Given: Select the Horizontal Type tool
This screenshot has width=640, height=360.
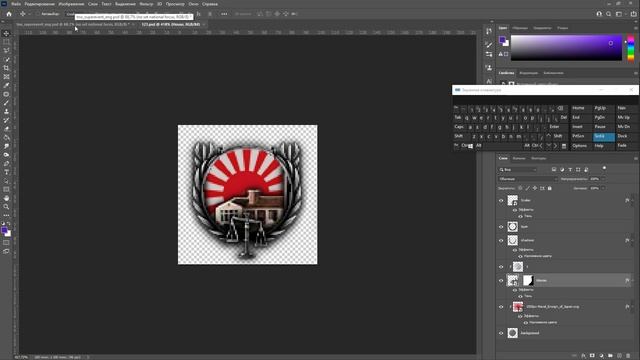Looking at the screenshot, I should 6,172.
